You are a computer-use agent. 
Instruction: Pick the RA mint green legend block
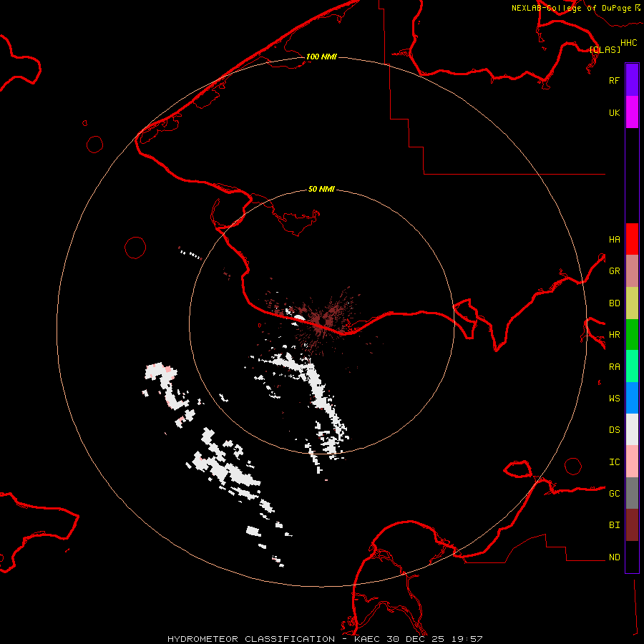(x=632, y=366)
